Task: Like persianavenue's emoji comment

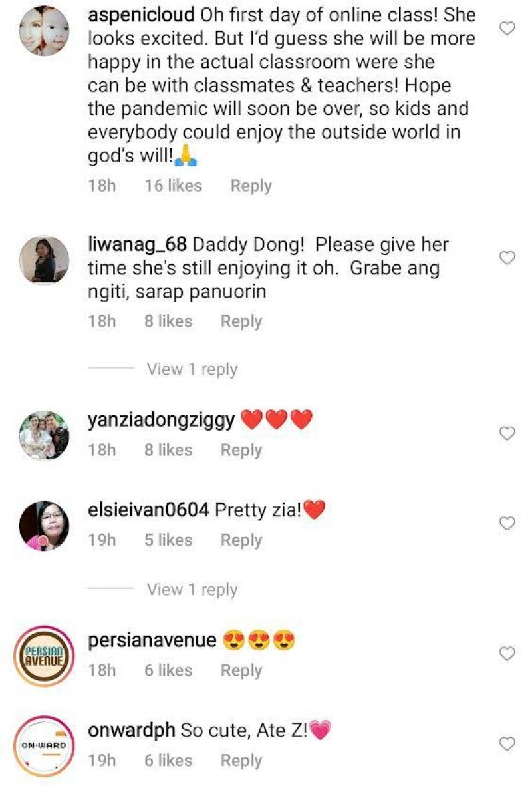Action: pyautogui.click(x=507, y=654)
